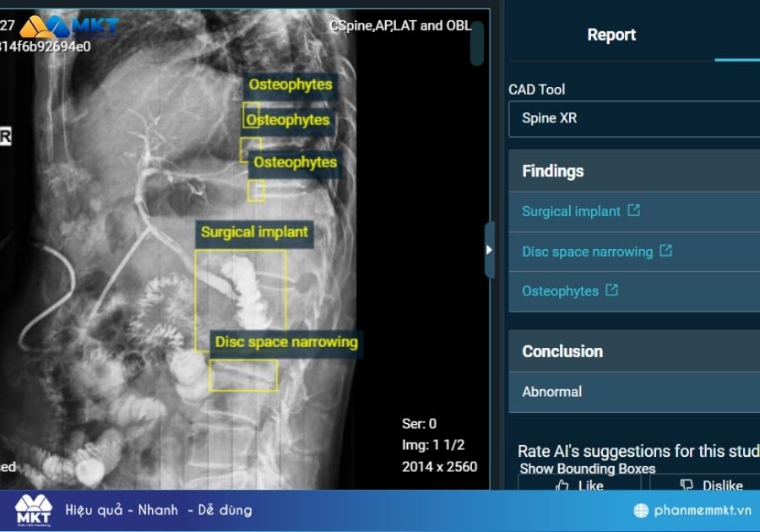Select the Surgical implant bounding box label
The width and height of the screenshot is (760, 532).
pyautogui.click(x=254, y=232)
